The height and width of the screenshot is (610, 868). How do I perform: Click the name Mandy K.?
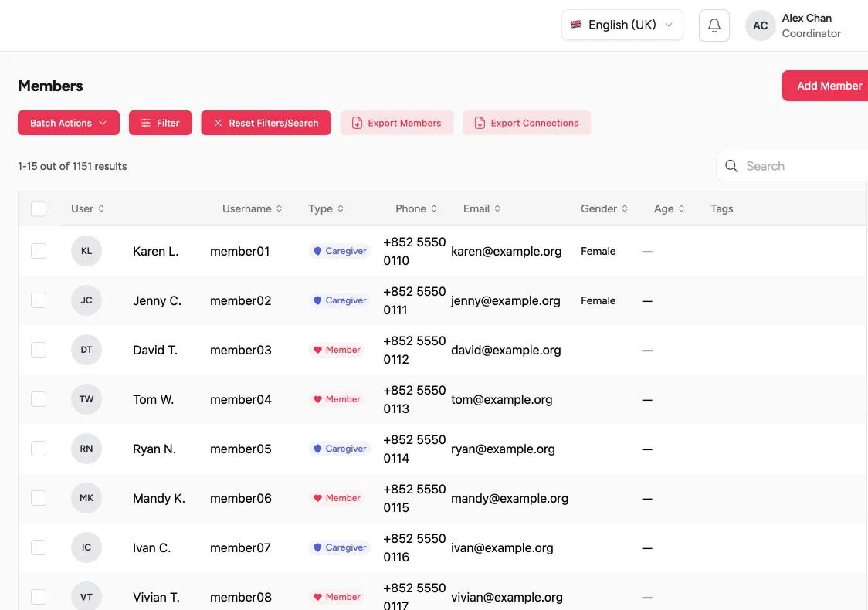coord(159,498)
